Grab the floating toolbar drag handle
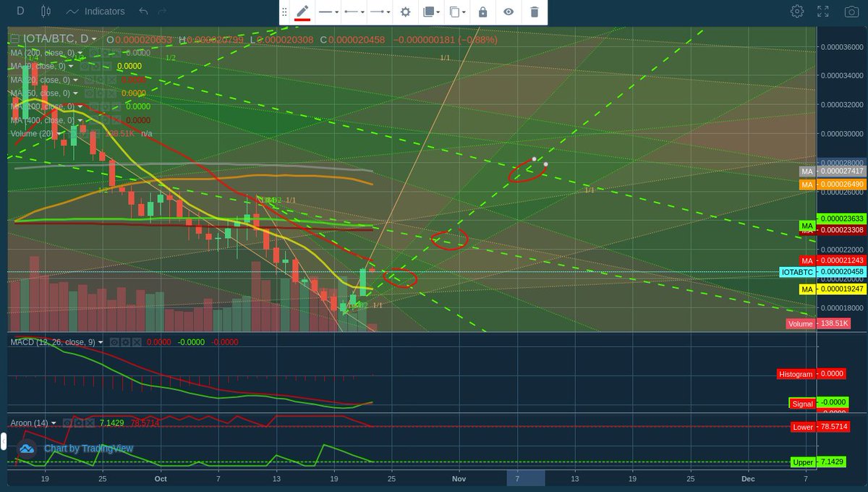 pyautogui.click(x=284, y=12)
